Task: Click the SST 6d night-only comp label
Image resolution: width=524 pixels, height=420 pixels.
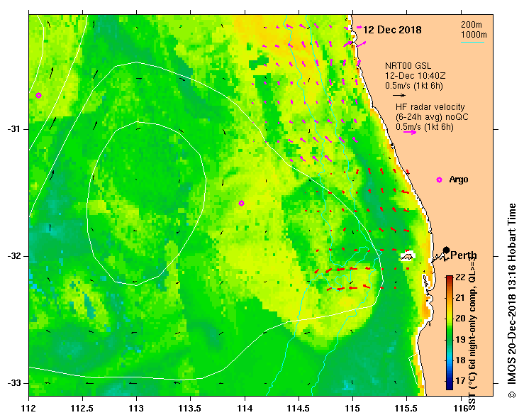Action: tap(472, 332)
